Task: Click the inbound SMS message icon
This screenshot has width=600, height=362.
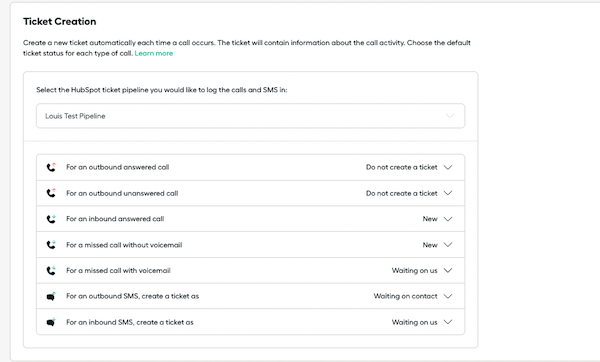Action: coord(51,322)
